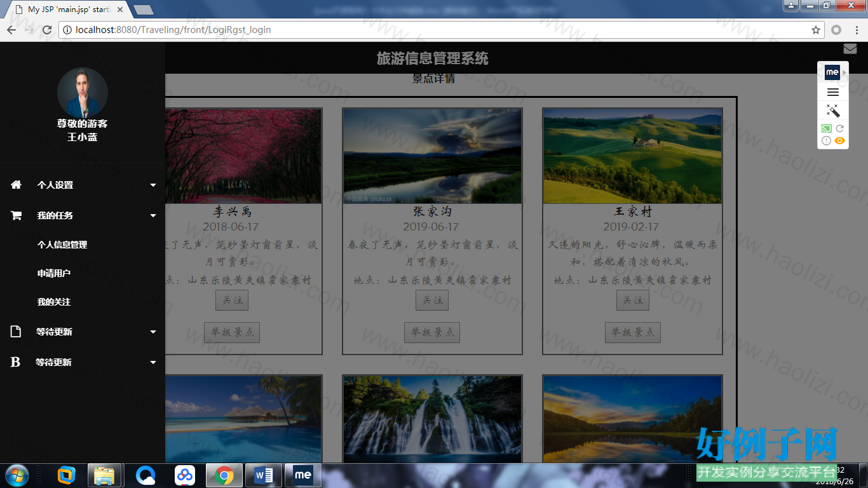Open the 李兴禹 cherry blossom photo
The width and height of the screenshot is (868, 488).
243,156
